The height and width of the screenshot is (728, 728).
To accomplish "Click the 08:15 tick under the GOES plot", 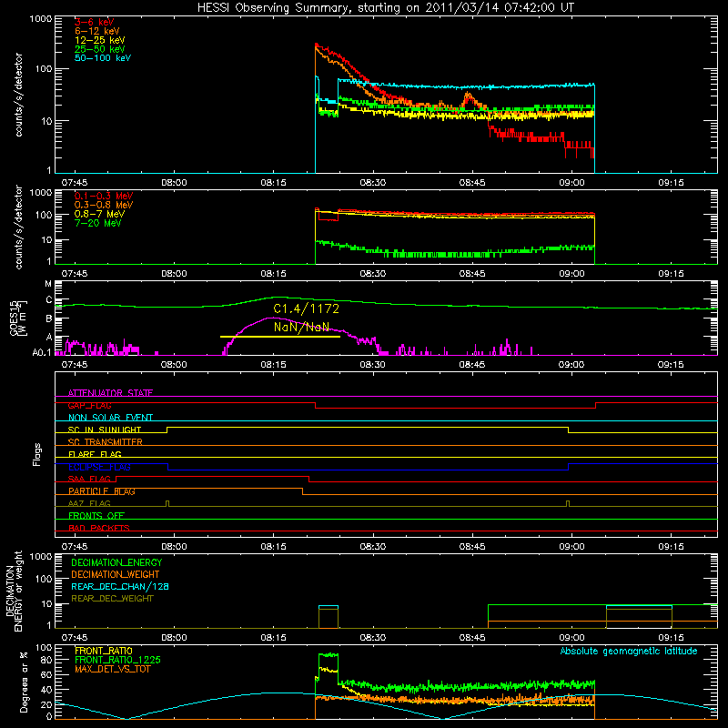I will click(x=274, y=365).
